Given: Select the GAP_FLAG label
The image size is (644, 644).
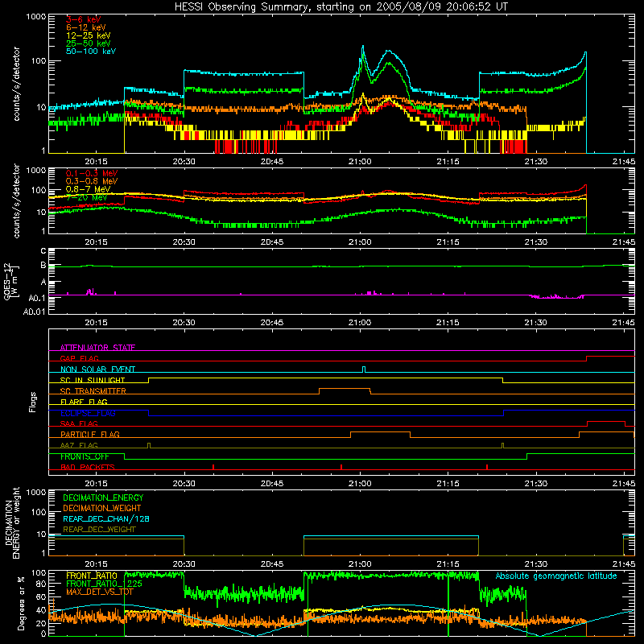Looking at the screenshot, I should [x=79, y=358].
